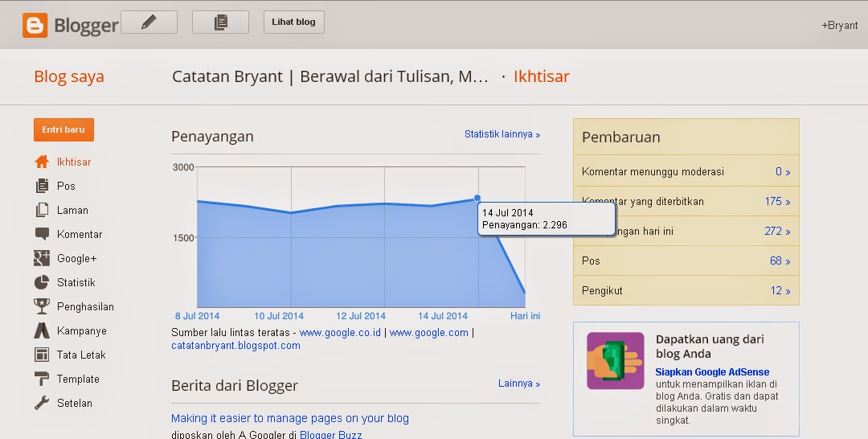
Task: Click the orange Blogger logo icon
Action: [x=35, y=26]
